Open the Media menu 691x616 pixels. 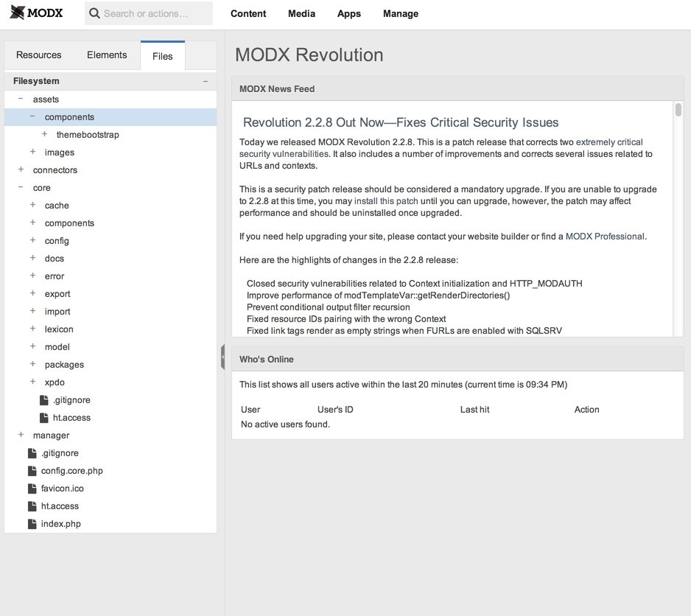(x=301, y=14)
